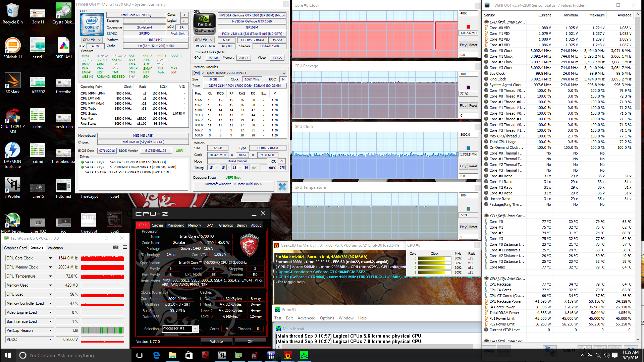The height and width of the screenshot is (362, 644).
Task: Open Windows Start menu
Action: [8, 355]
